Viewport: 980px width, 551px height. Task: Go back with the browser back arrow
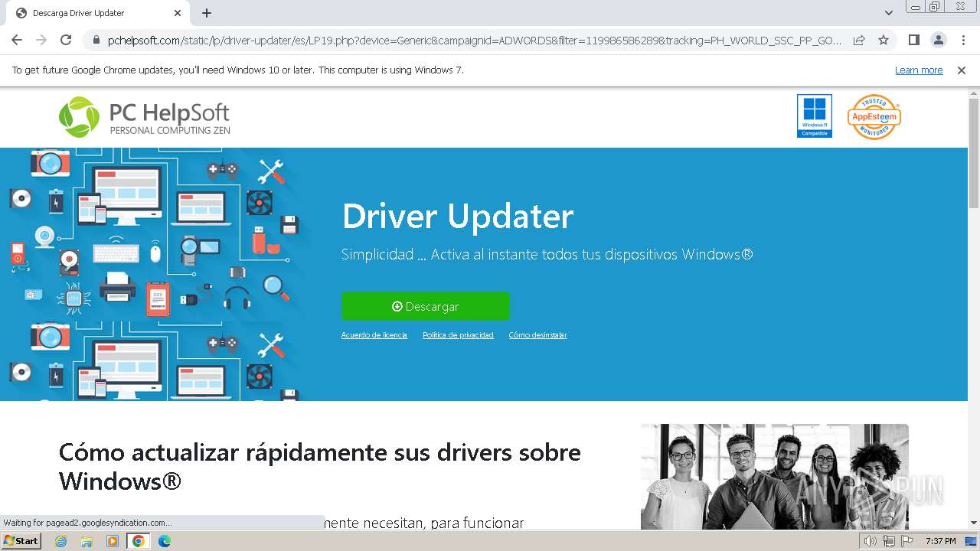tap(17, 40)
